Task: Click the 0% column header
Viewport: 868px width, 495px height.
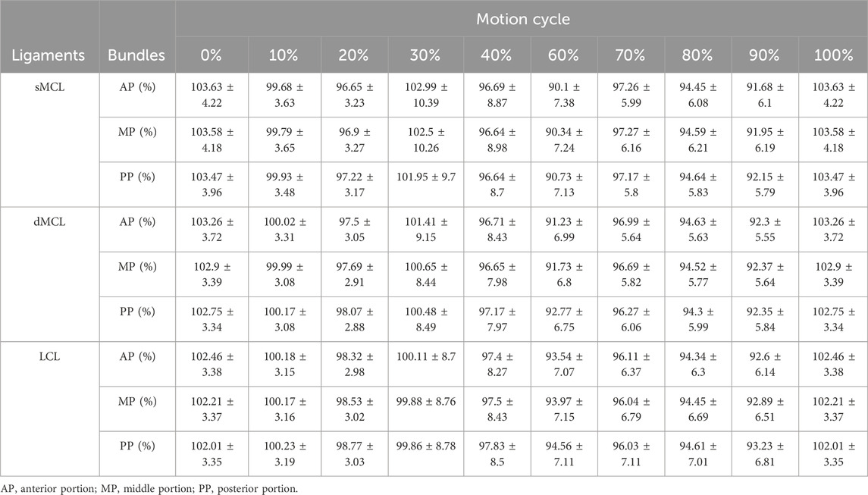Action: (x=212, y=55)
